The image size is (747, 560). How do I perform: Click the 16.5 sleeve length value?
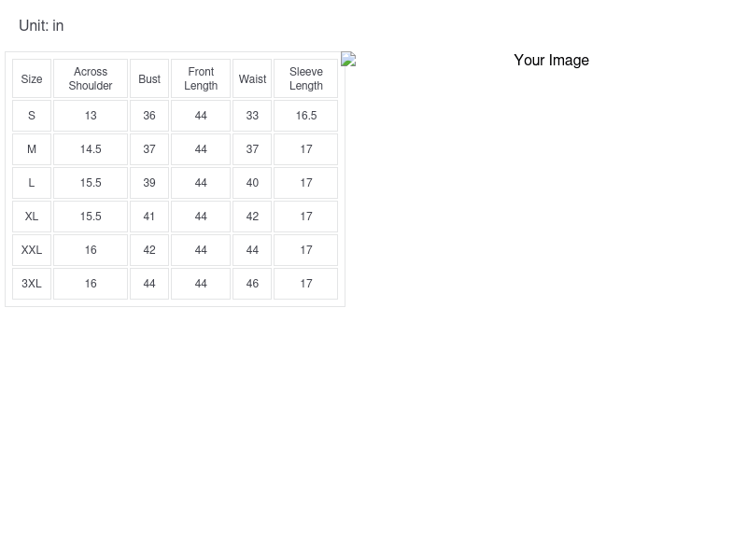306,116
